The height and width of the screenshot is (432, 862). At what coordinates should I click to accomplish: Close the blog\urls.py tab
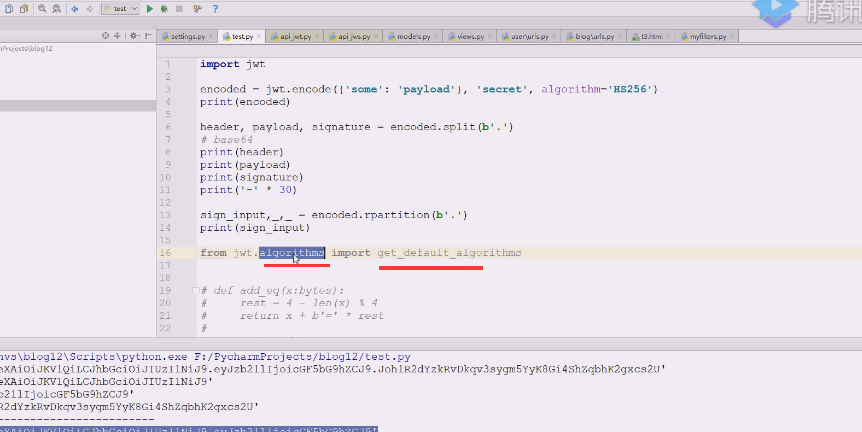[620, 36]
